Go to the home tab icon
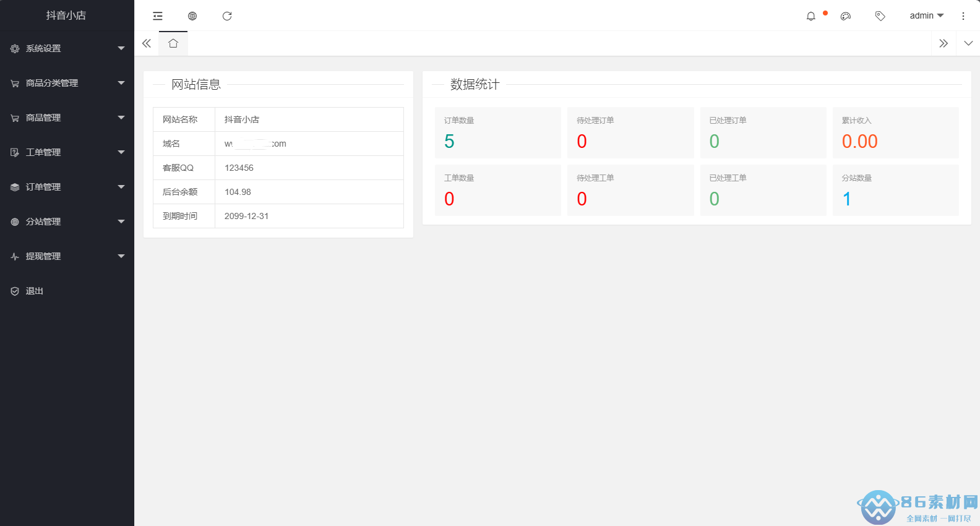The width and height of the screenshot is (980, 526). 173,43
